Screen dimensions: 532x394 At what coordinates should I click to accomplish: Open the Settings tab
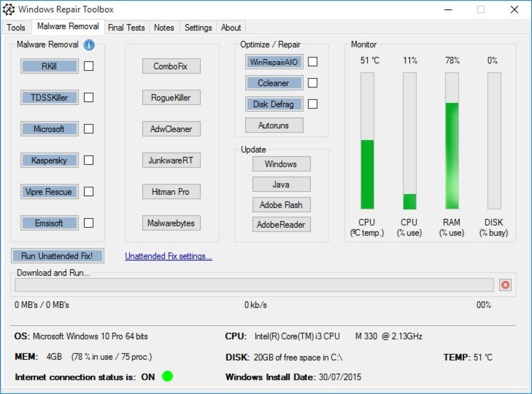198,27
